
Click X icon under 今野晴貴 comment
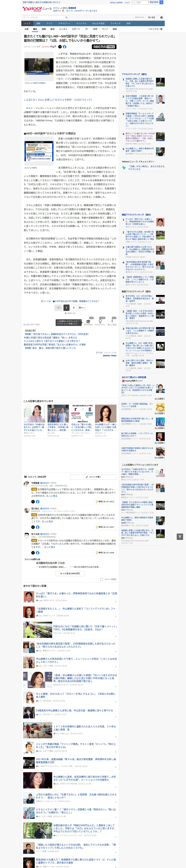click(33, 501)
